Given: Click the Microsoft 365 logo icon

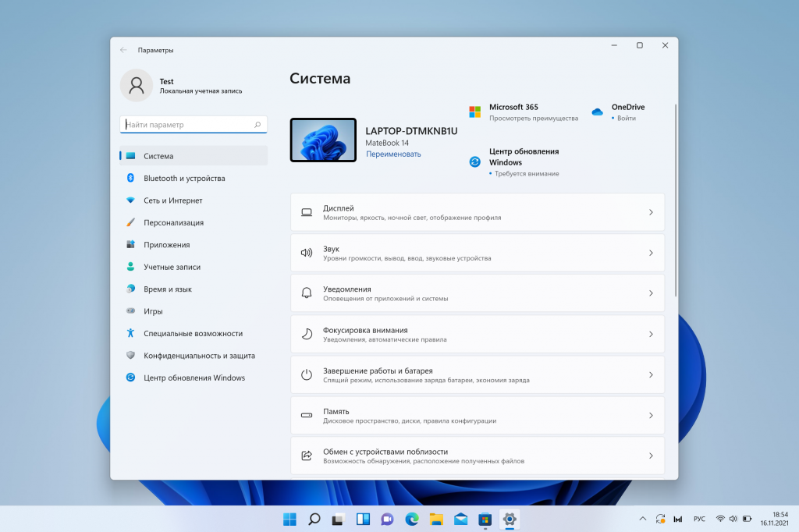Looking at the screenshot, I should [474, 112].
